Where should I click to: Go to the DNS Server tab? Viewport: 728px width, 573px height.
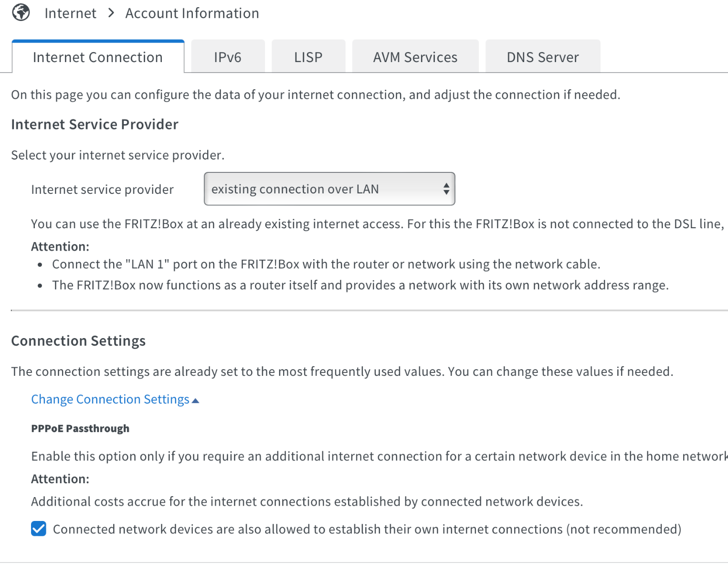click(x=543, y=57)
